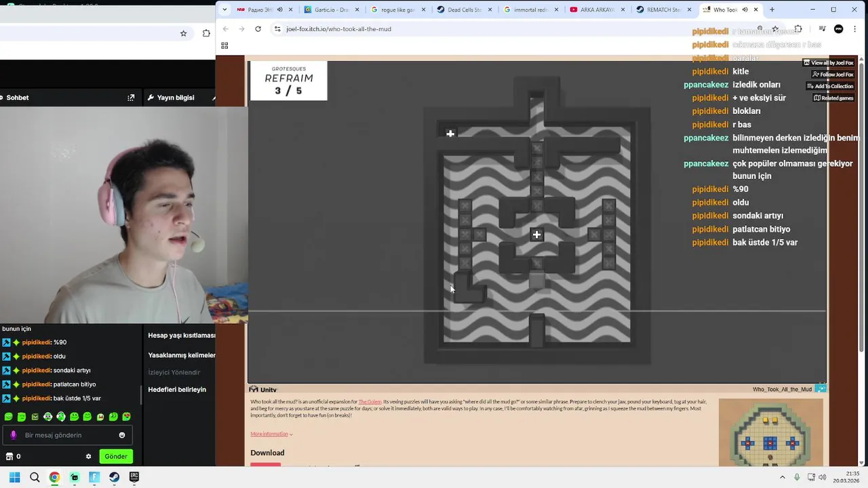This screenshot has height=488, width=868.
Task: Click the Bir mesaj gönderin input
Action: coord(66,435)
